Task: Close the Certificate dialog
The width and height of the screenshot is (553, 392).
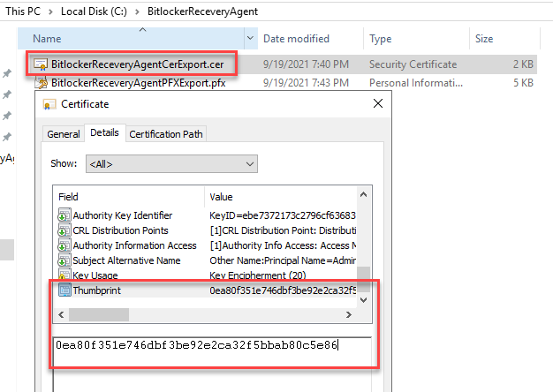Action: click(x=377, y=103)
